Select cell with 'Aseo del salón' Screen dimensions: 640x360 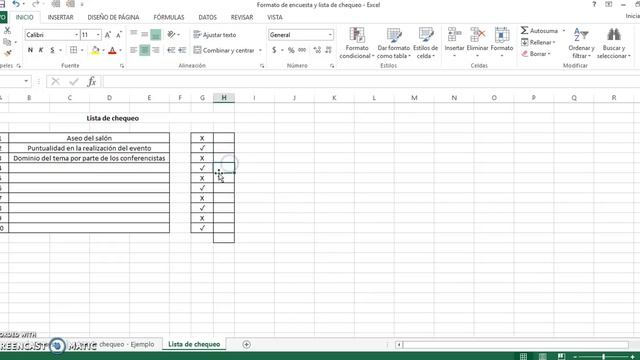89,138
